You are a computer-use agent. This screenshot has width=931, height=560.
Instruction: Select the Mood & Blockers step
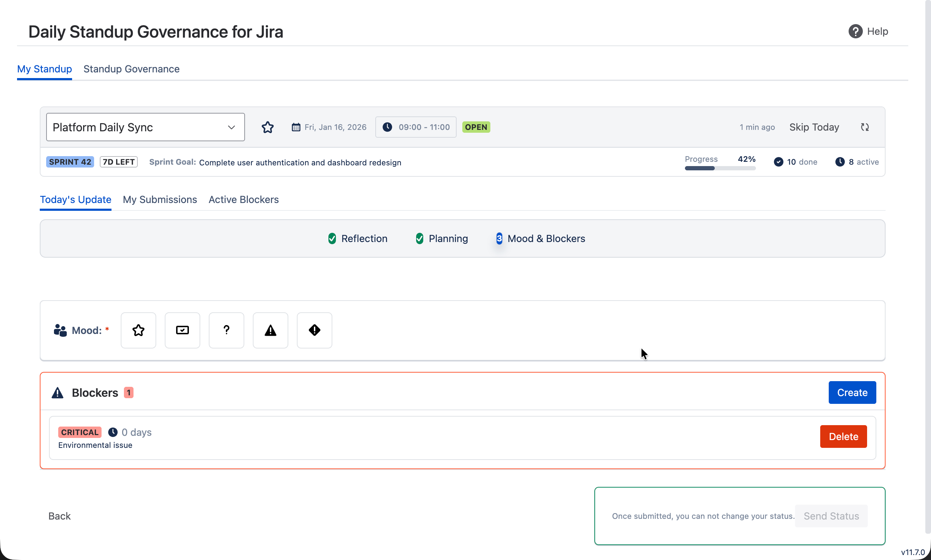(541, 238)
